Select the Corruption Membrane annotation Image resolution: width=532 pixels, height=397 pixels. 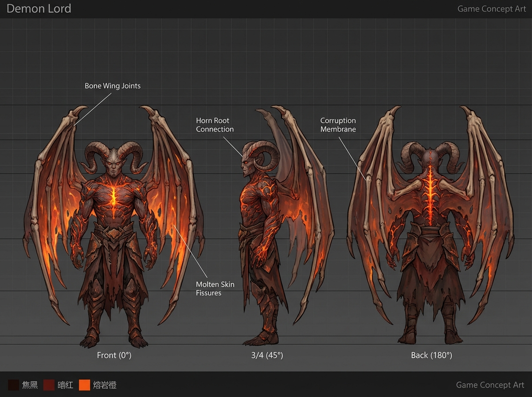point(338,125)
